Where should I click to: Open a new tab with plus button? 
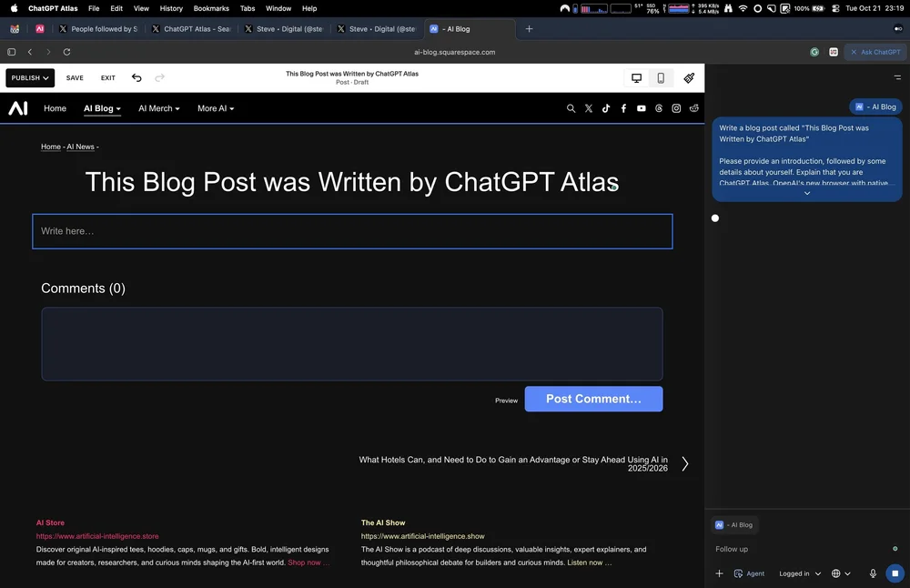click(529, 29)
